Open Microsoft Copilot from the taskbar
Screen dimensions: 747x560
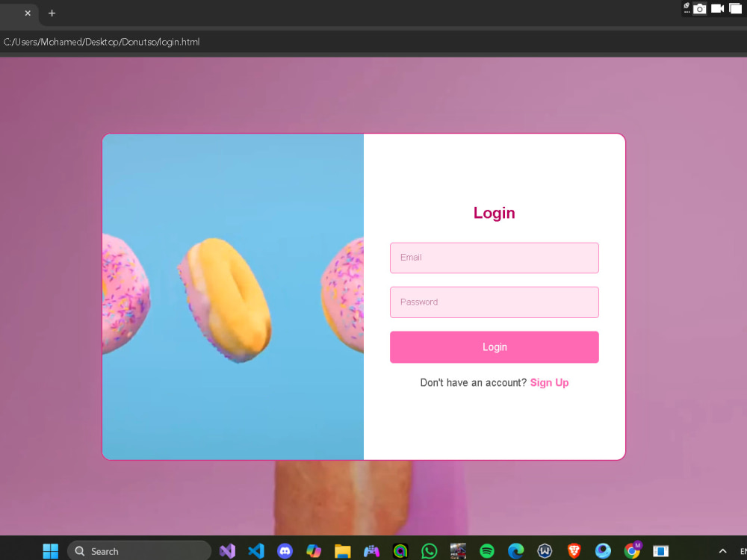tap(314, 551)
